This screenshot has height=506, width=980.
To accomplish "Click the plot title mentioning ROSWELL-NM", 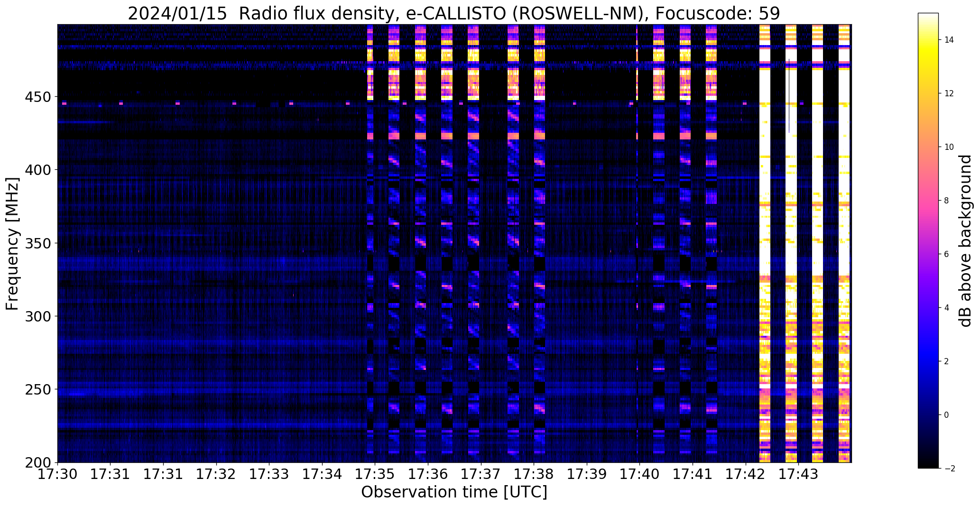I will (x=454, y=13).
